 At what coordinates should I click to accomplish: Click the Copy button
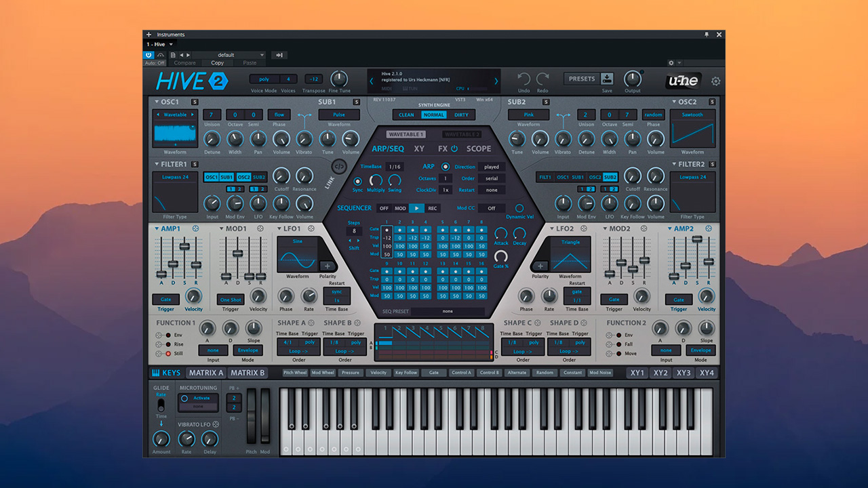[x=217, y=62]
